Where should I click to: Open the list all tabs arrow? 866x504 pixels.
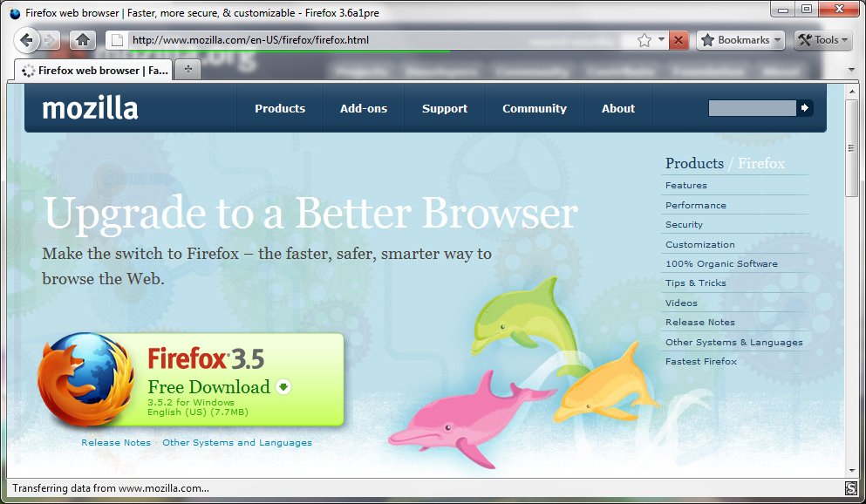tap(851, 70)
